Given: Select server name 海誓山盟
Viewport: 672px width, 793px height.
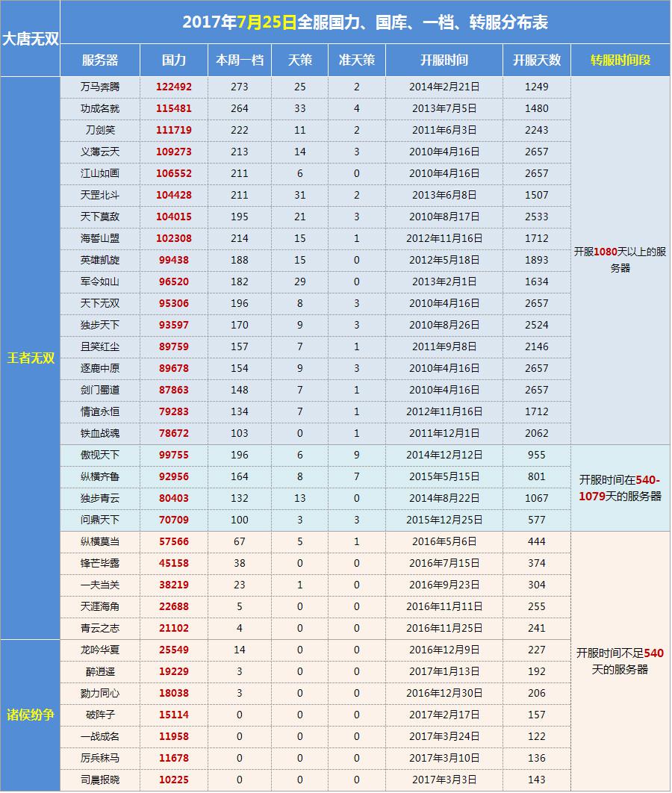Looking at the screenshot, I should (x=100, y=238).
